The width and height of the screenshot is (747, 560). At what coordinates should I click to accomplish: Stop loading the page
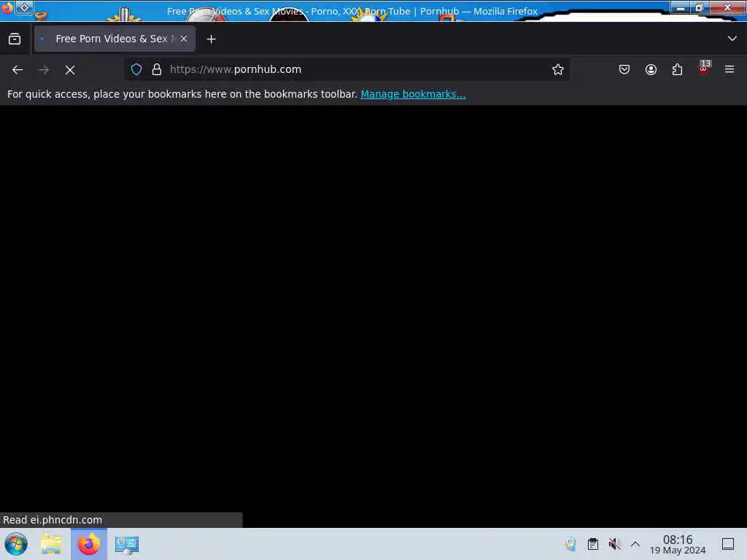(70, 70)
